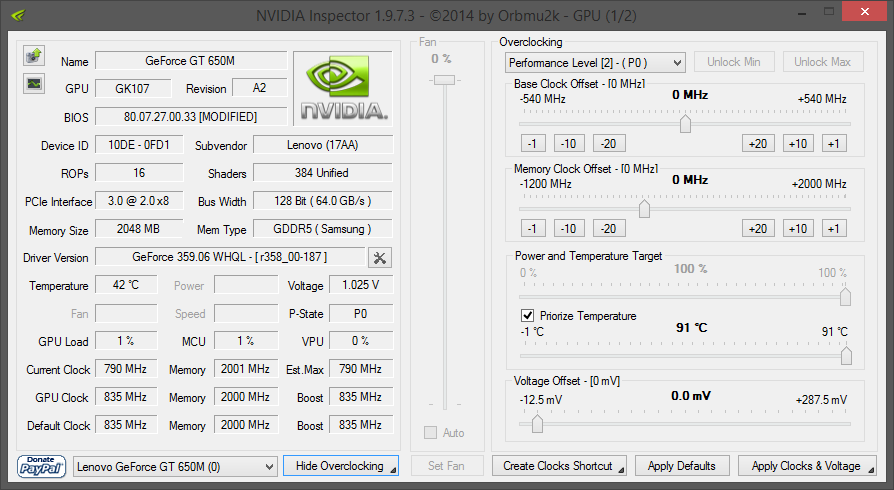Click the Set Fan button
Image resolution: width=894 pixels, height=490 pixels.
pyautogui.click(x=446, y=466)
